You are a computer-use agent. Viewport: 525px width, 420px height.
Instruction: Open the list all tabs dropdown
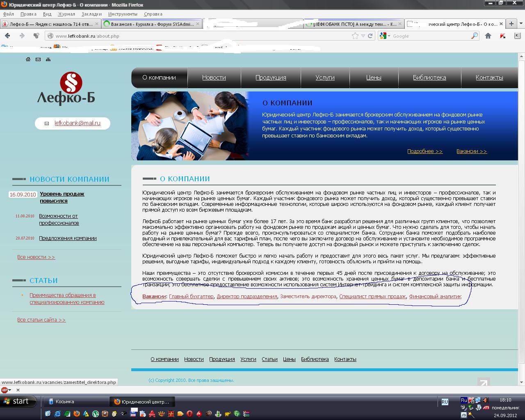pyautogui.click(x=520, y=24)
